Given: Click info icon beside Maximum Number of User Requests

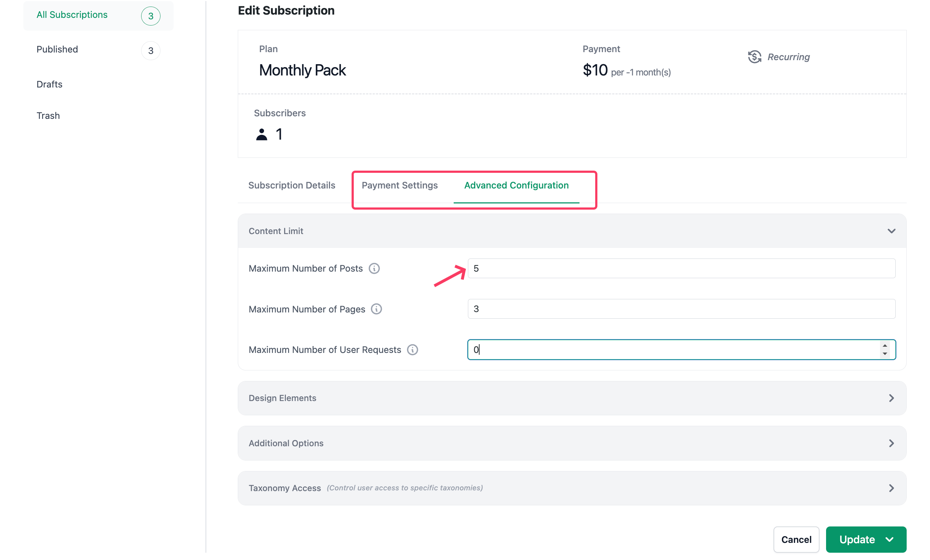Looking at the screenshot, I should pyautogui.click(x=412, y=350).
